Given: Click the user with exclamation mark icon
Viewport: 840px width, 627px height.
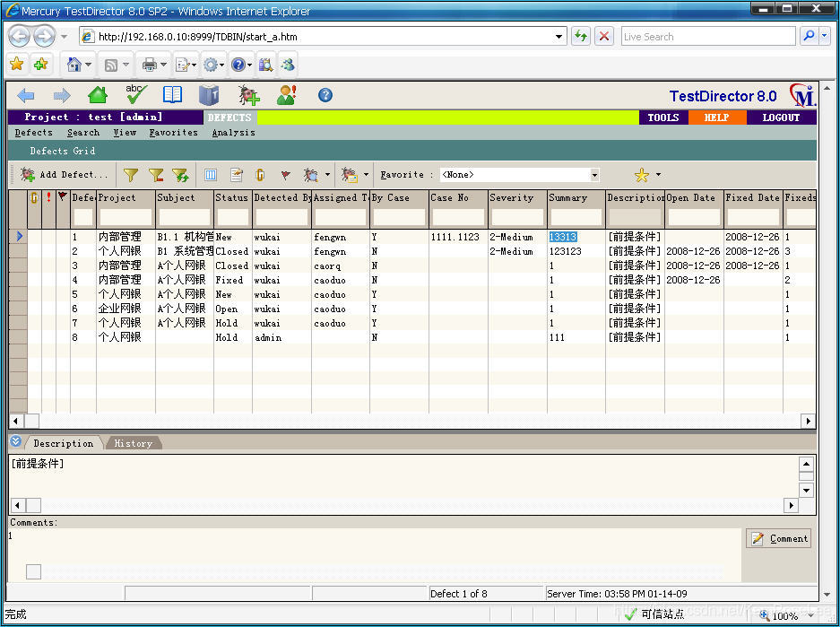Looking at the screenshot, I should pyautogui.click(x=287, y=95).
